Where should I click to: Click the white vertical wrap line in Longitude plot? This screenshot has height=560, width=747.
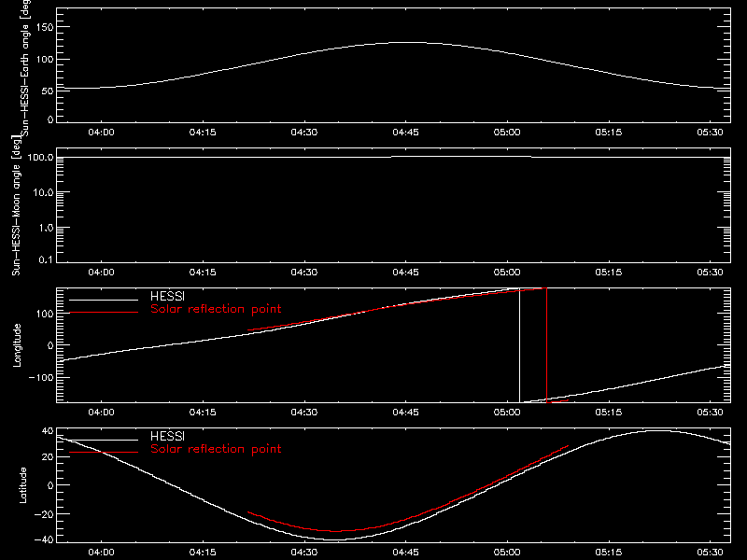click(x=520, y=345)
